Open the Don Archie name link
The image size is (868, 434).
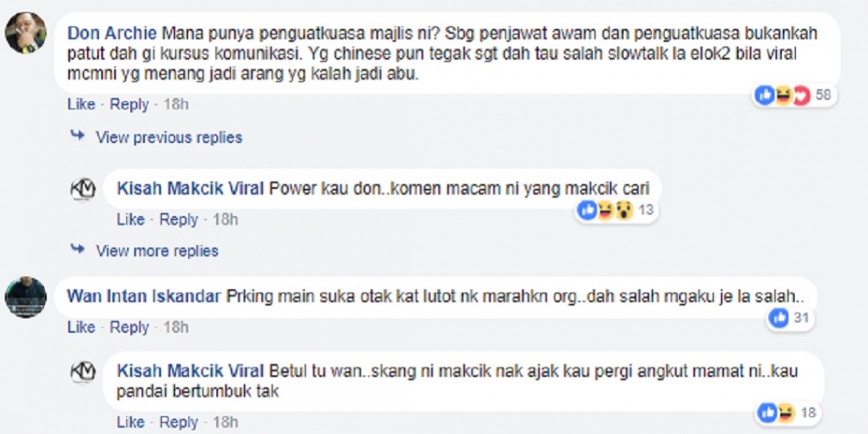point(113,33)
